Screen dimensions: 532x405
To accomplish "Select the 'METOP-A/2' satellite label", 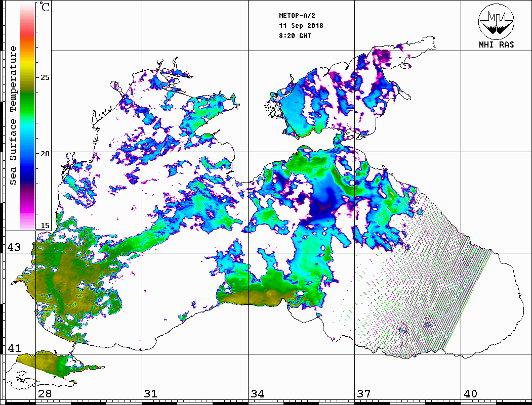I will pyautogui.click(x=297, y=16).
